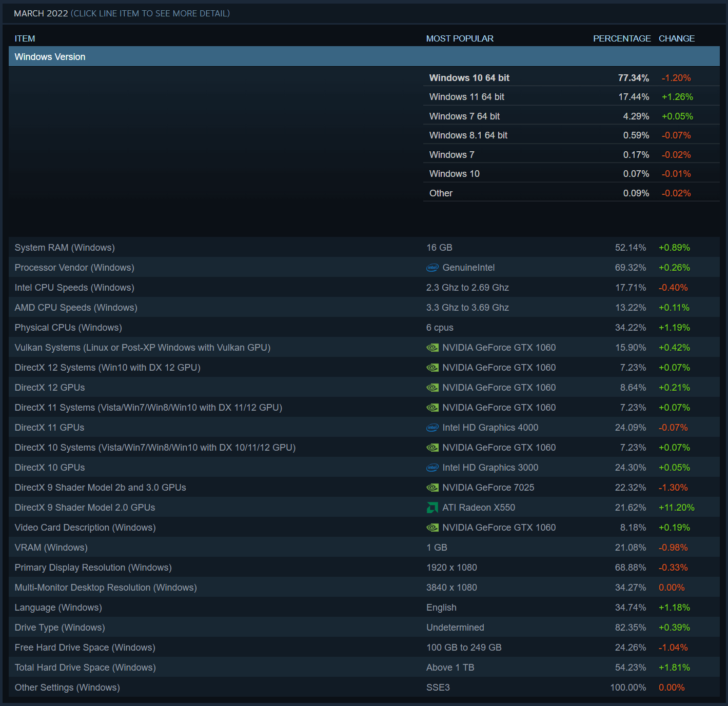This screenshot has height=706, width=728.
Task: Click the 1920 x 1080 resolution value
Action: tap(451, 568)
